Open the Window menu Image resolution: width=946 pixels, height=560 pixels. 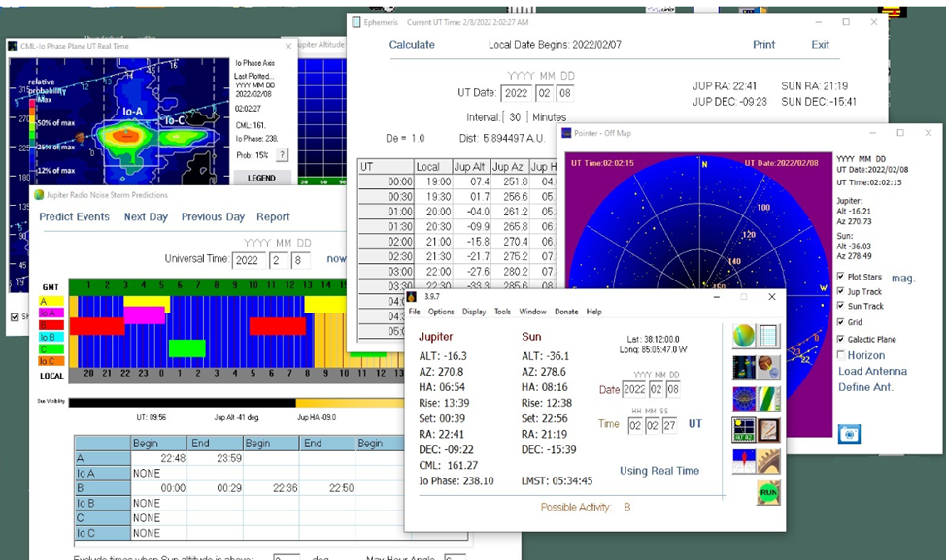click(532, 312)
